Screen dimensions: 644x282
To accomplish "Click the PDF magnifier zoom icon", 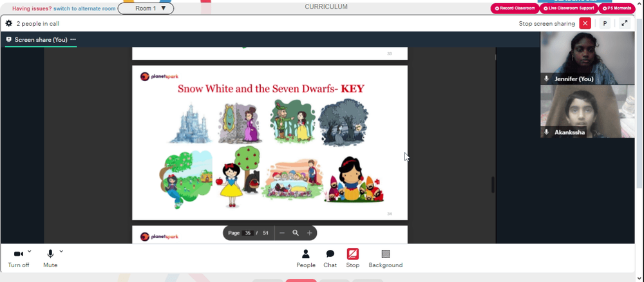I will point(296,232).
